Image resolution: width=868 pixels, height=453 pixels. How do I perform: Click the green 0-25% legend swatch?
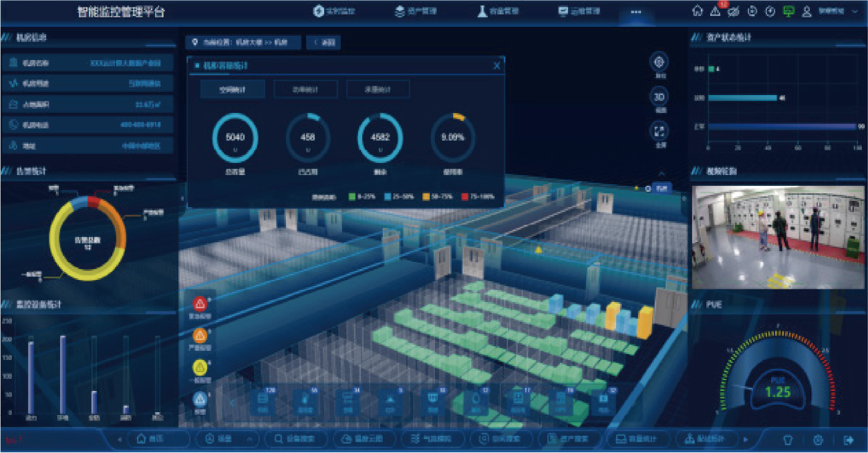pyautogui.click(x=351, y=197)
